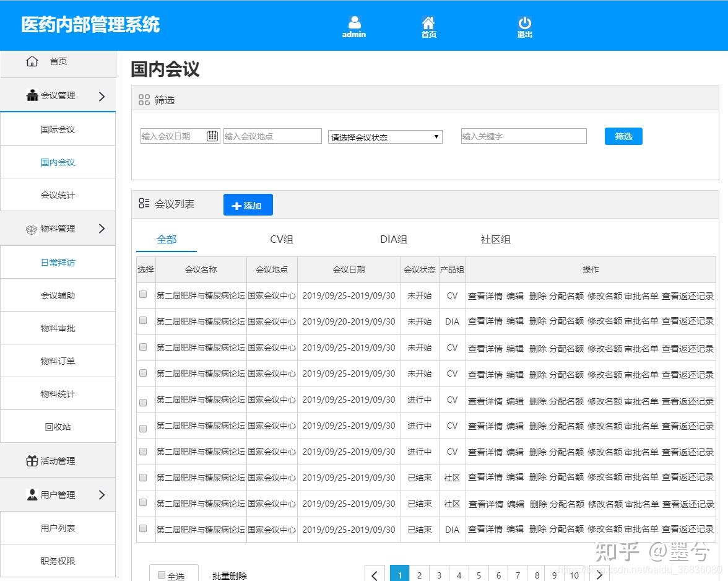Go to page 5 in pagination
Image resolution: width=728 pixels, height=581 pixels.
479,575
